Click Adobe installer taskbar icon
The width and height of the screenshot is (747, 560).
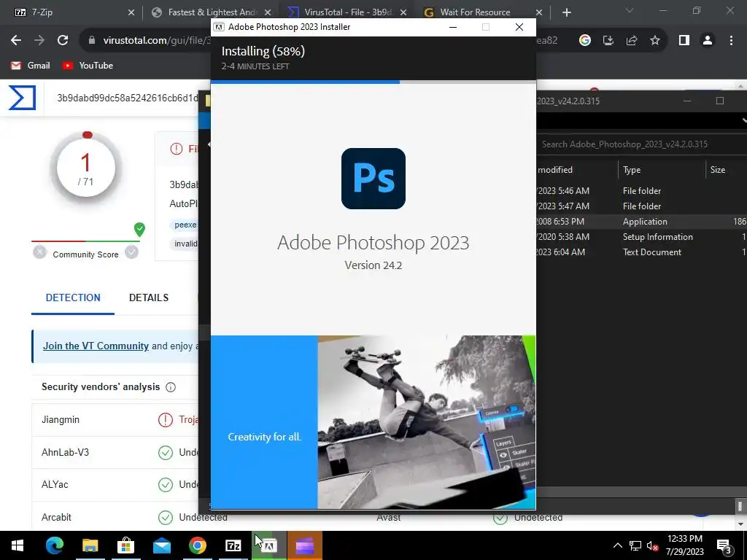[x=269, y=545]
